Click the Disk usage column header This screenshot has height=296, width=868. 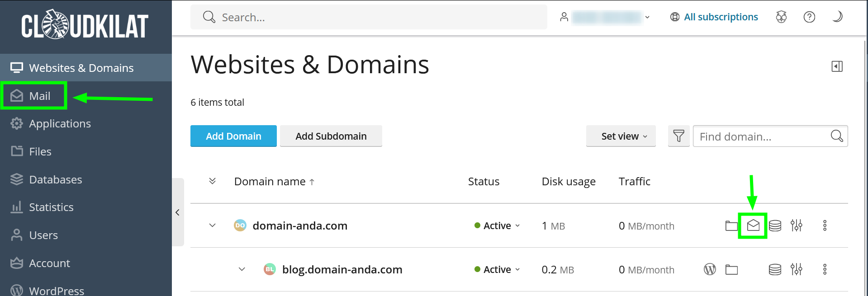click(569, 181)
